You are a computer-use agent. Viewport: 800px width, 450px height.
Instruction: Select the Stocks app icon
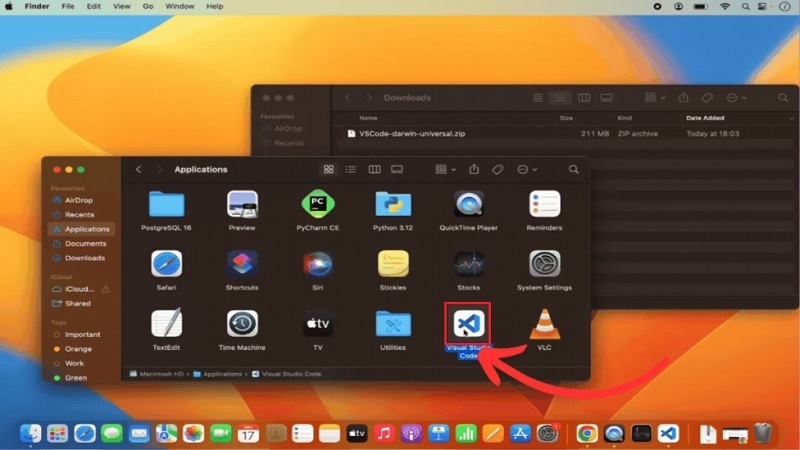click(468, 264)
